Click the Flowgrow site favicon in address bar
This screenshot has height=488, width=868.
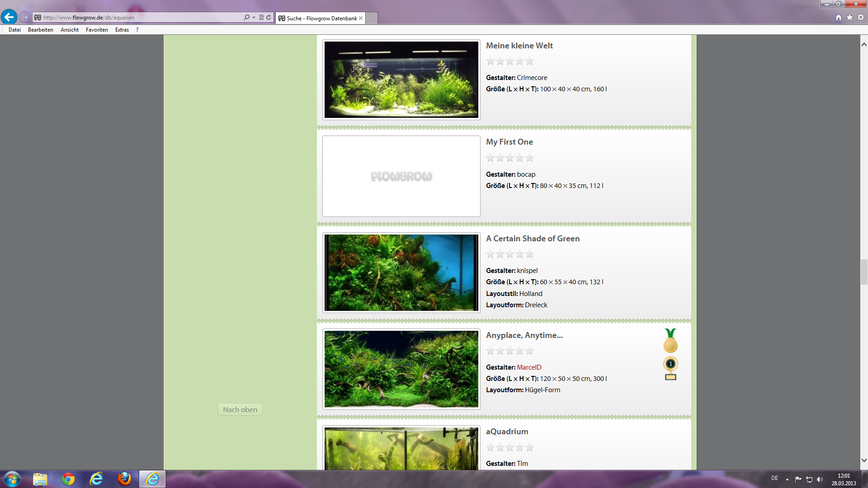38,17
